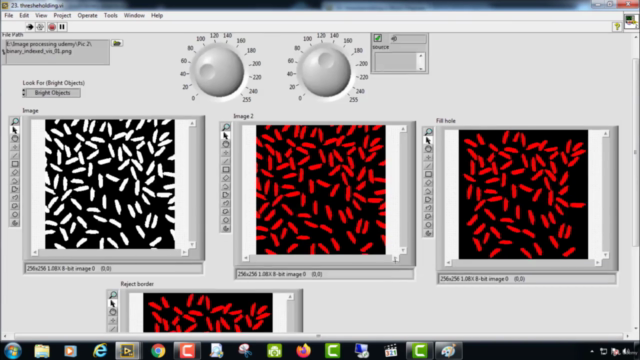
Task: Select Line tool in Image display palette
Action: click(x=15, y=156)
